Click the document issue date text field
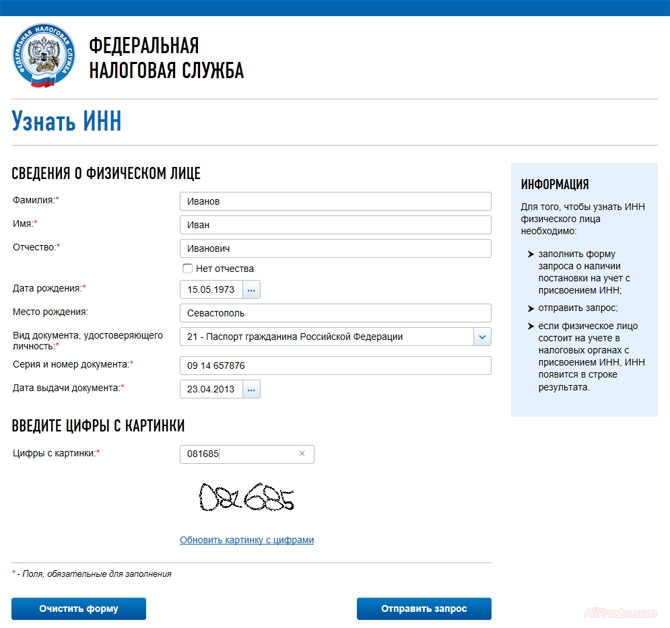Image resolution: width=670 pixels, height=628 pixels. 210,389
